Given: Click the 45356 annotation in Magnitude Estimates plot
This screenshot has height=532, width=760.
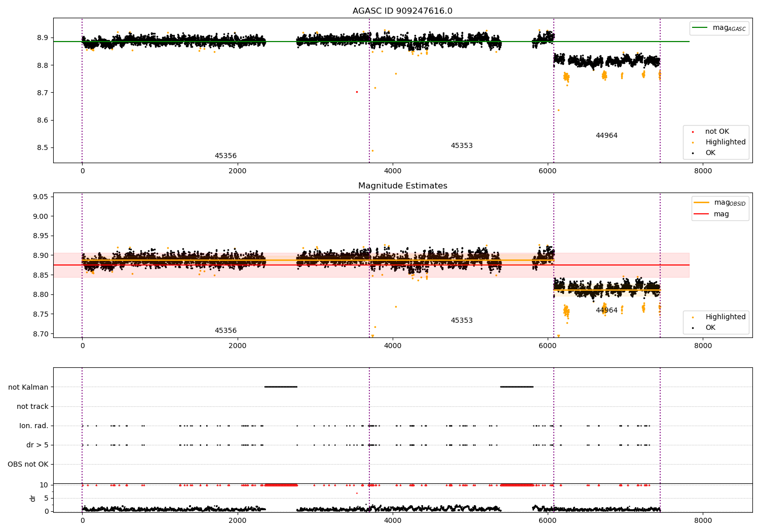Looking at the screenshot, I should (225, 331).
